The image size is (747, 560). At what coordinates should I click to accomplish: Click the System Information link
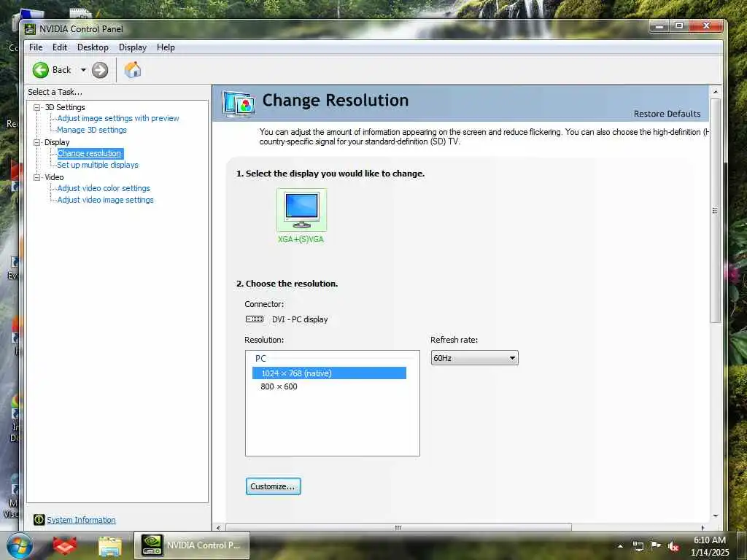(81, 520)
